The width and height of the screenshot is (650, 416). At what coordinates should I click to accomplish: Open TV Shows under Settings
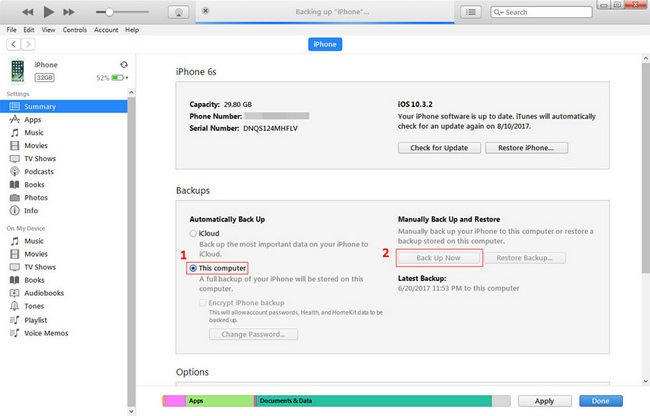click(40, 159)
